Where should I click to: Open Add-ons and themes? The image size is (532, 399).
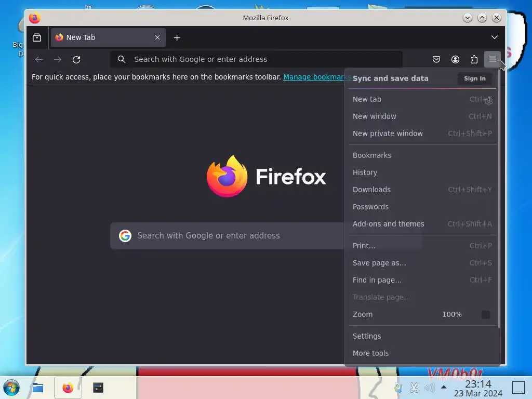point(422,224)
